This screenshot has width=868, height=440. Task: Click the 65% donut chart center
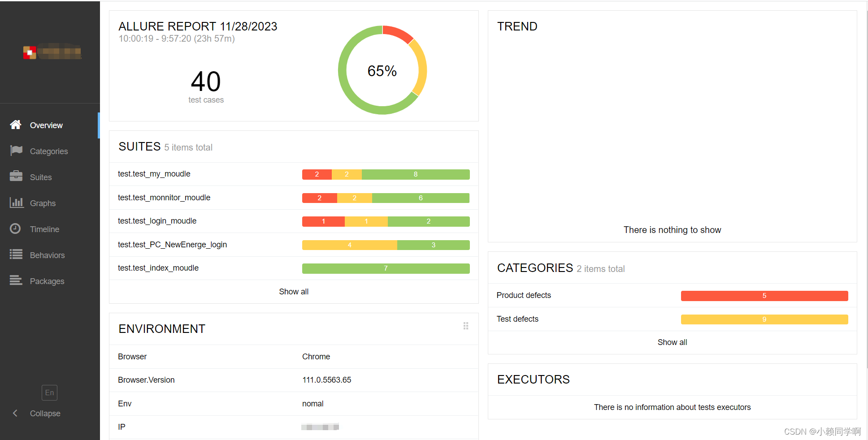[382, 71]
